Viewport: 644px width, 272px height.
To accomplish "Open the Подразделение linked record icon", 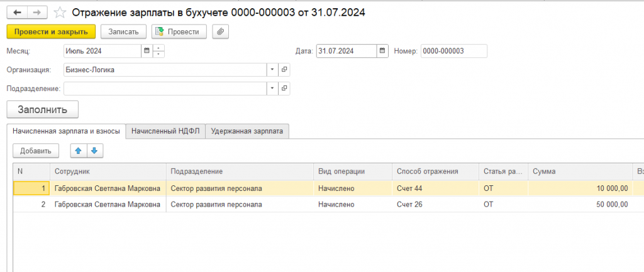I will coord(284,88).
